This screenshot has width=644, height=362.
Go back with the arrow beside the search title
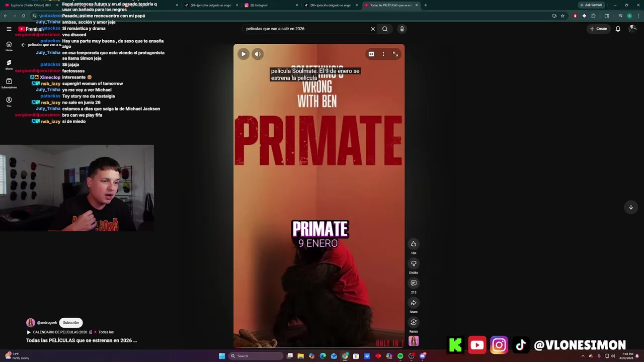pos(23,45)
